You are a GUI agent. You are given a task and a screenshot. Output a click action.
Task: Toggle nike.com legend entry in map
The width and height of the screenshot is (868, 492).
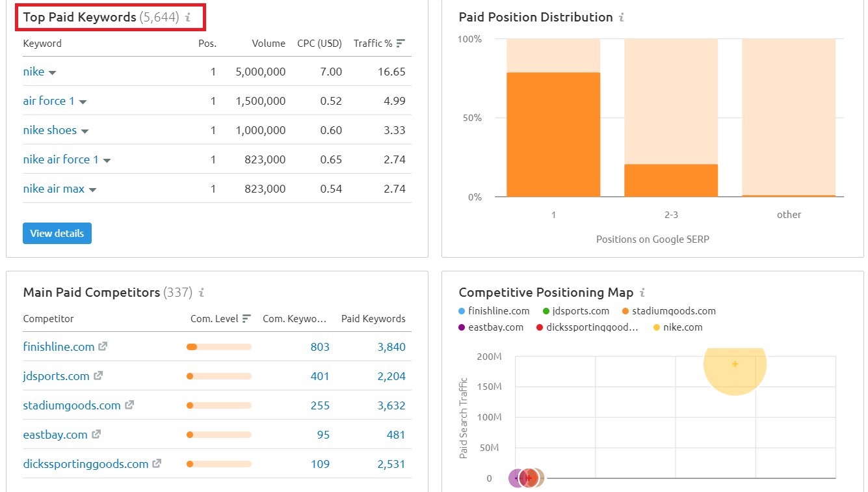coord(677,327)
